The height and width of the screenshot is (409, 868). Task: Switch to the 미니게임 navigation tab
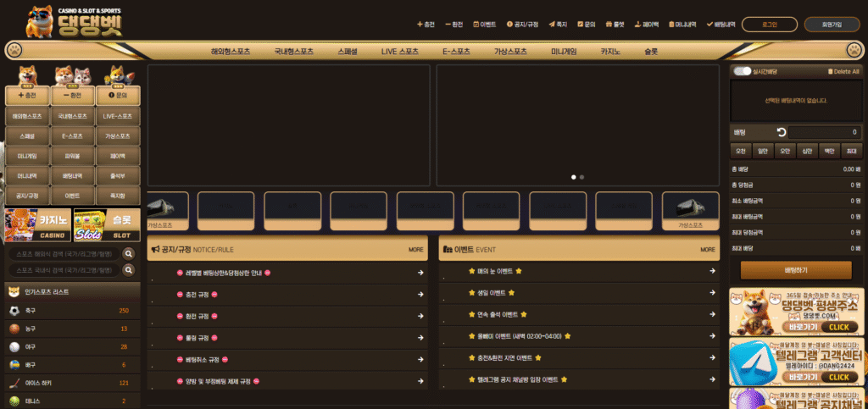point(564,52)
